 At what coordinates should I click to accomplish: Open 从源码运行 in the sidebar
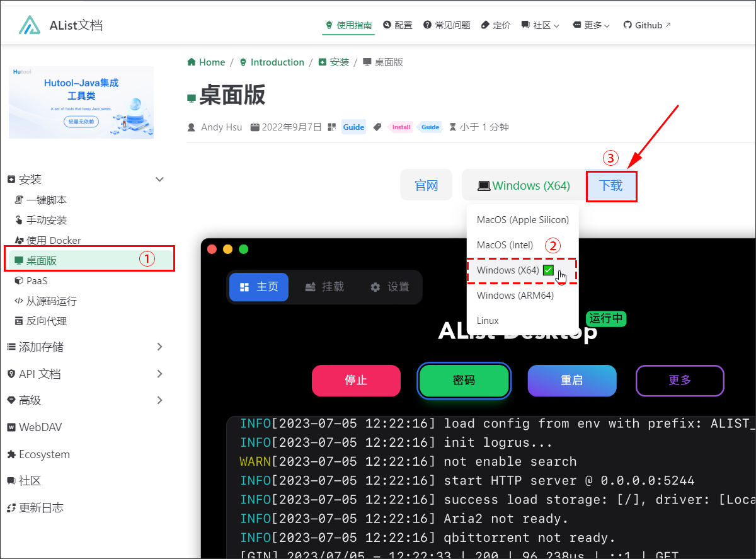(45, 301)
